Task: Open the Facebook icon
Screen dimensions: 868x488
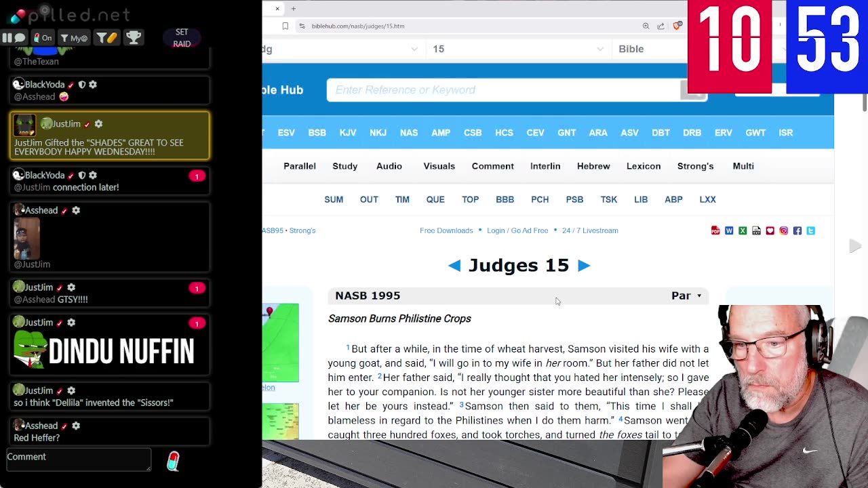Action: click(797, 231)
